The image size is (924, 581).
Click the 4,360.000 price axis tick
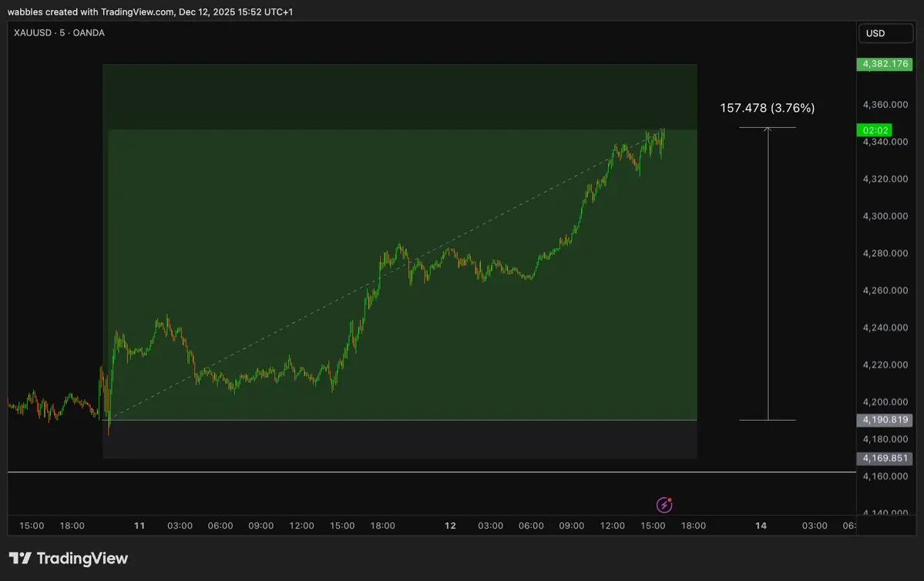tap(885, 105)
